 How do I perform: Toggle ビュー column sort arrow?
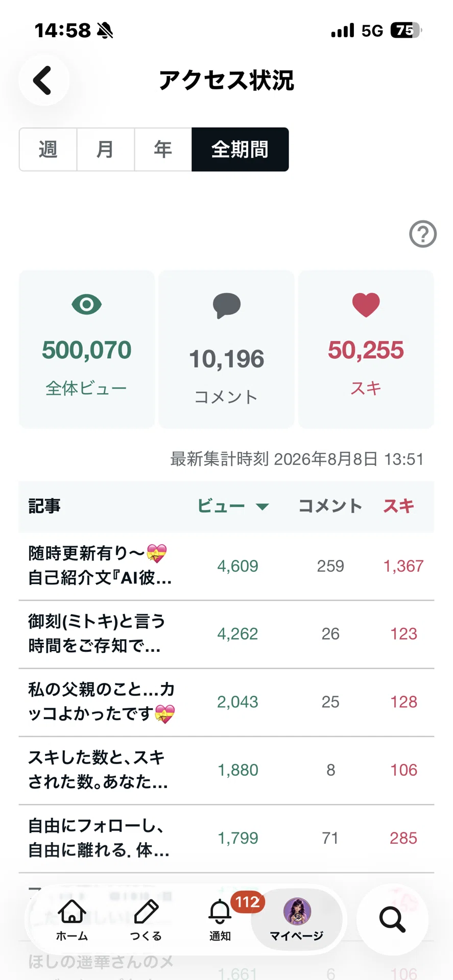[263, 507]
